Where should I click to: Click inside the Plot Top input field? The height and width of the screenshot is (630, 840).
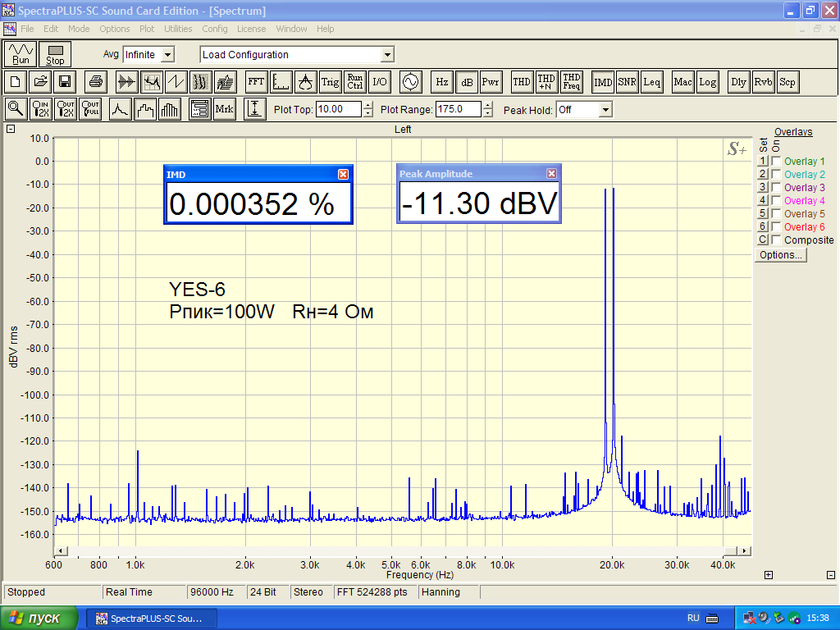click(x=338, y=110)
